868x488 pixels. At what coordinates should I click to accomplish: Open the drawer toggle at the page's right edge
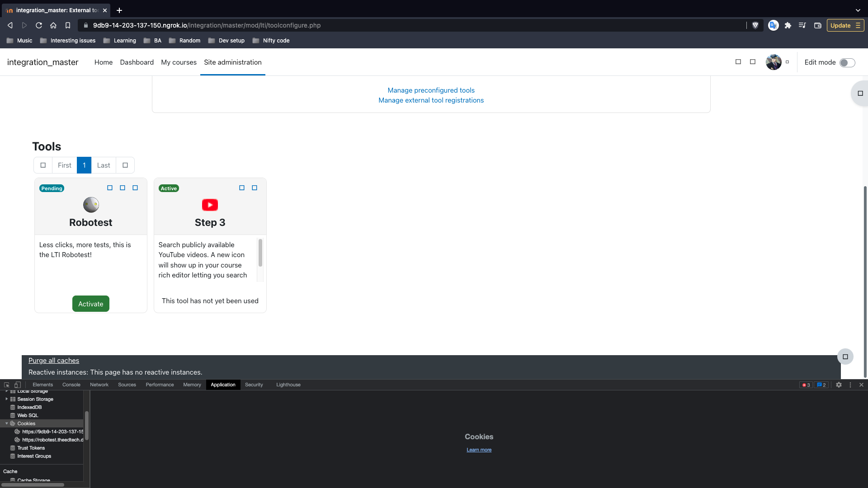click(860, 94)
